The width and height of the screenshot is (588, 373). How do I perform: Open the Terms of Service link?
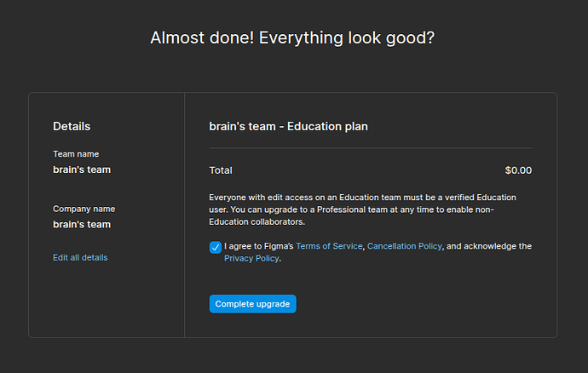(329, 246)
